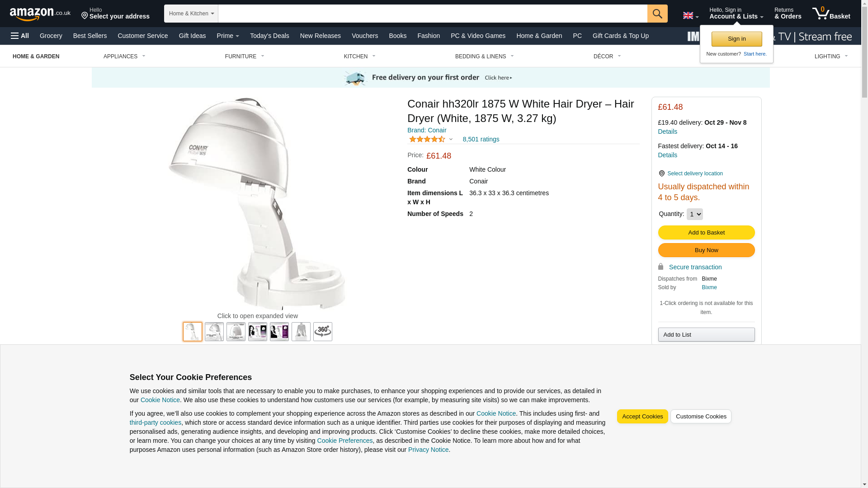868x488 pixels.
Task: Click the Customise Cookies button
Action: [701, 417]
